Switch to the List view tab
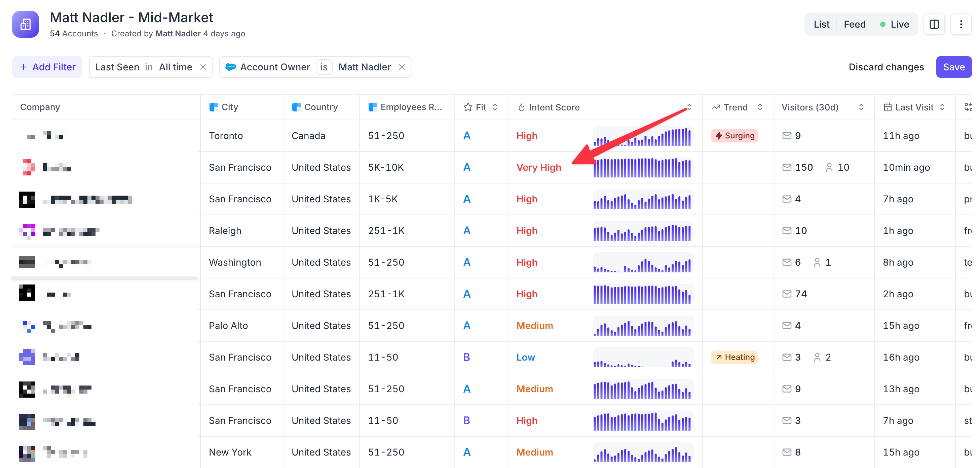Screen dimensions: 980x468 click(x=821, y=24)
